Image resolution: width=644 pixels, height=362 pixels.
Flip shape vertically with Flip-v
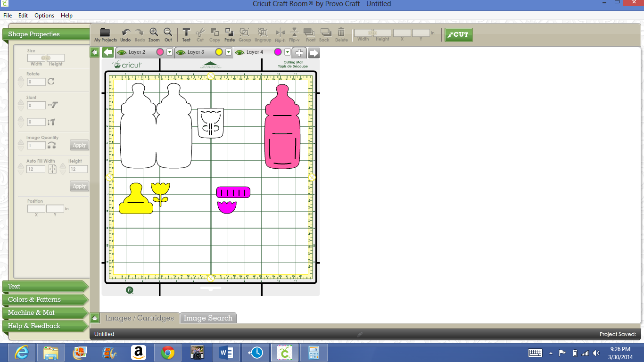pos(294,35)
